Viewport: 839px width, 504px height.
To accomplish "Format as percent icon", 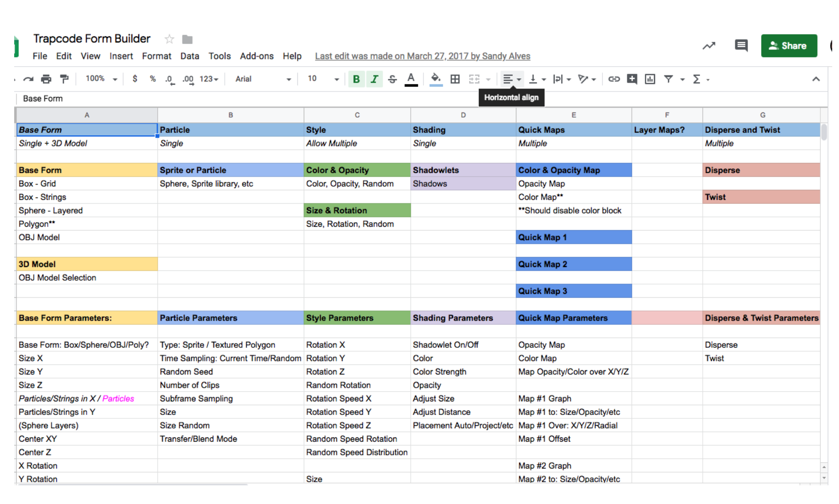I will pyautogui.click(x=153, y=79).
